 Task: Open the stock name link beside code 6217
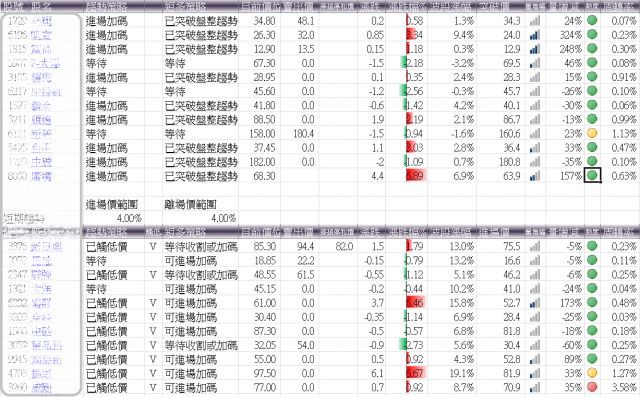[x=46, y=92]
